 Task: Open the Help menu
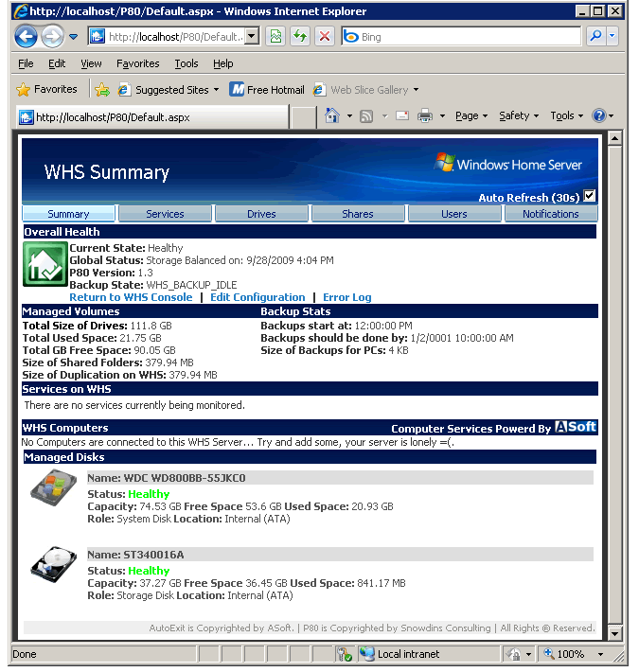[222, 63]
